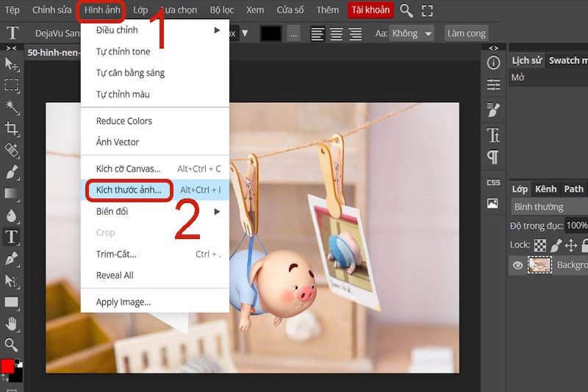
Task: Open the DejaVu Sans font dropdown
Action: pyautogui.click(x=57, y=34)
